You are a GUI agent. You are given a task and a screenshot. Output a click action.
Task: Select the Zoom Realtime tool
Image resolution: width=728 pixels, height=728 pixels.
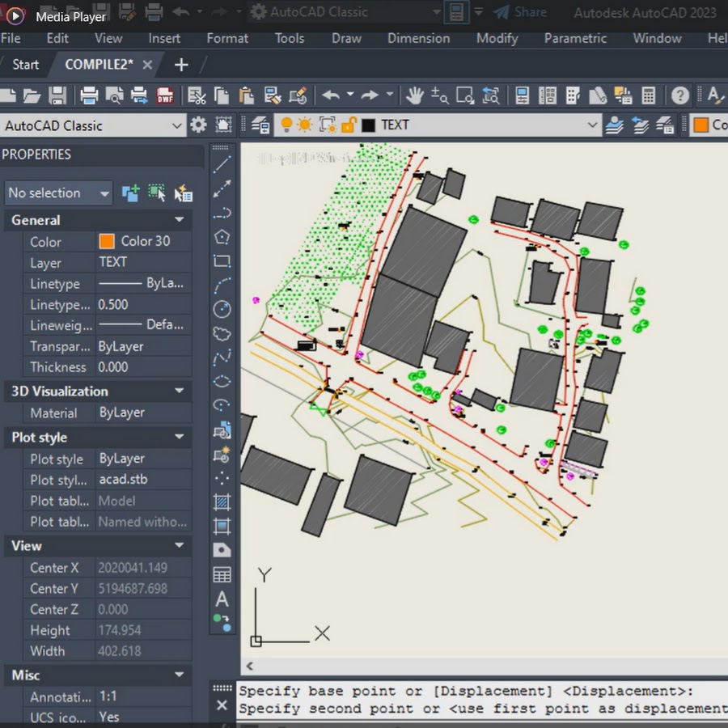click(x=439, y=96)
